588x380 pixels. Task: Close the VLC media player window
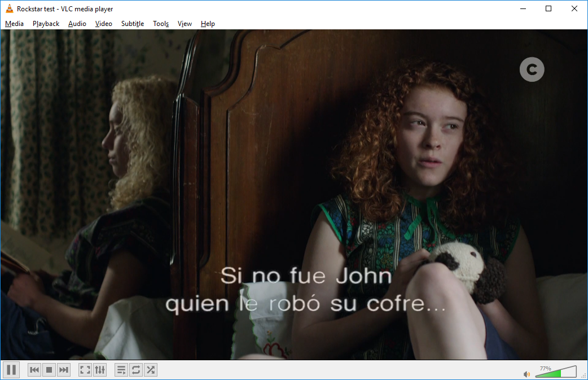point(574,8)
